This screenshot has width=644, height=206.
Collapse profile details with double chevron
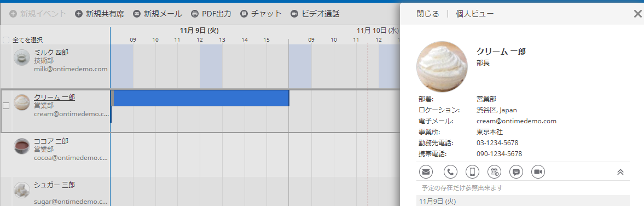click(x=620, y=172)
